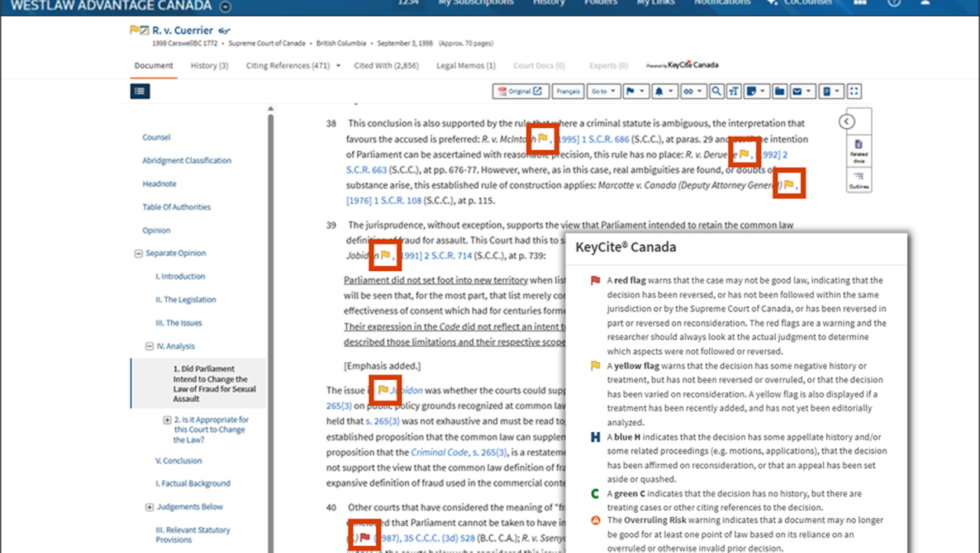Image resolution: width=980 pixels, height=553 pixels.
Task: Open Related docs side panel
Action: click(x=858, y=148)
